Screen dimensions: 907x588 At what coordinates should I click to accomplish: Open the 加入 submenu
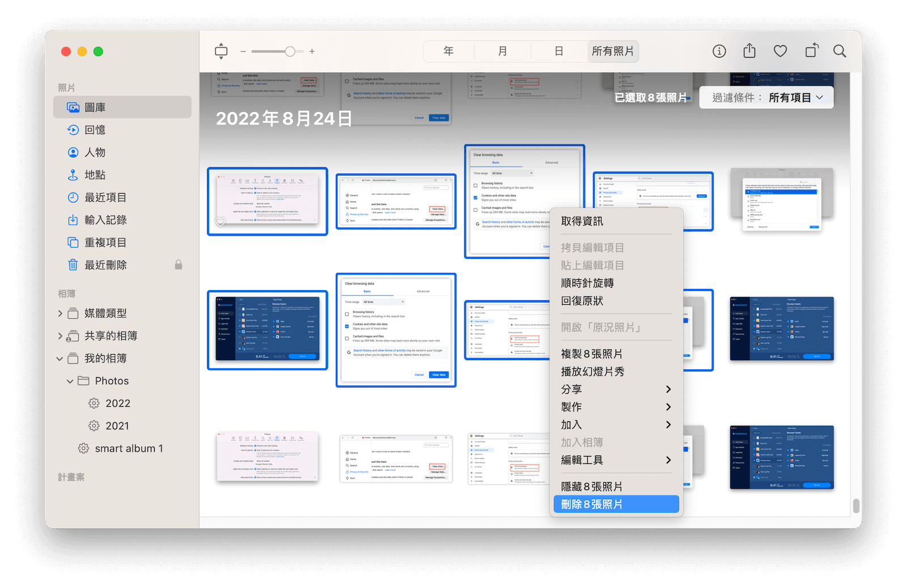pyautogui.click(x=616, y=425)
